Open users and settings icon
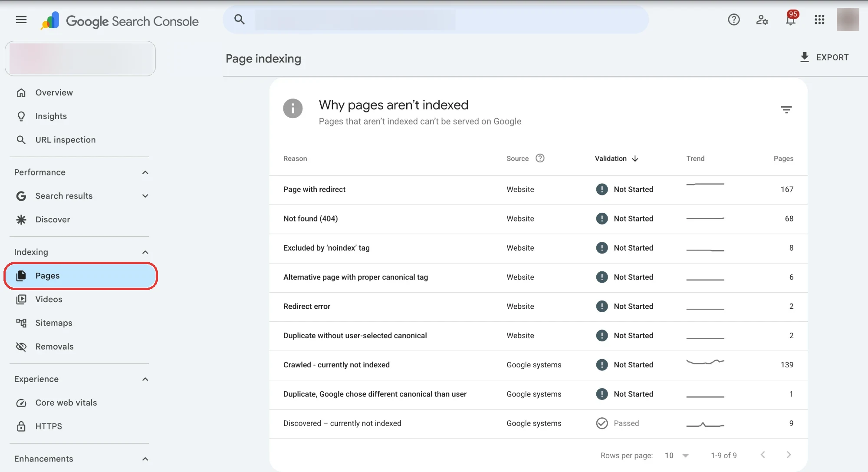 (x=762, y=20)
